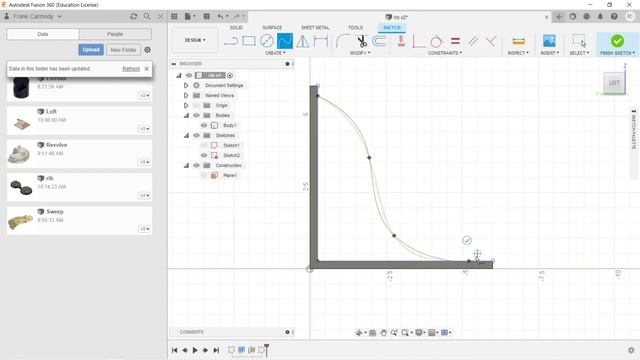This screenshot has width=640, height=360.
Task: Select the Circle sketch tool
Action: [x=267, y=41]
